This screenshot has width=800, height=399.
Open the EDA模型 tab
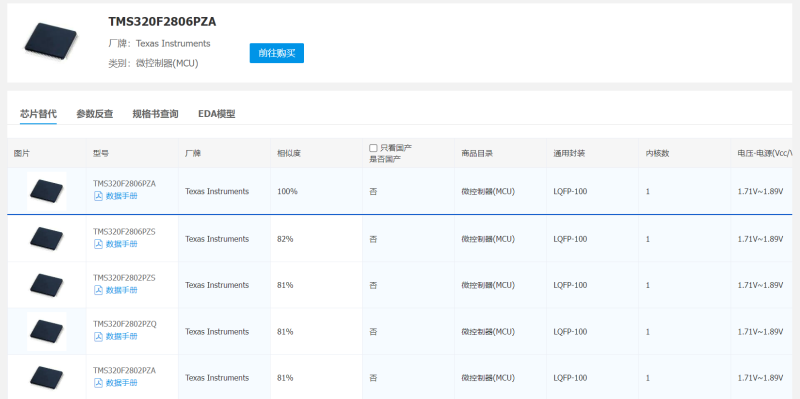point(217,114)
